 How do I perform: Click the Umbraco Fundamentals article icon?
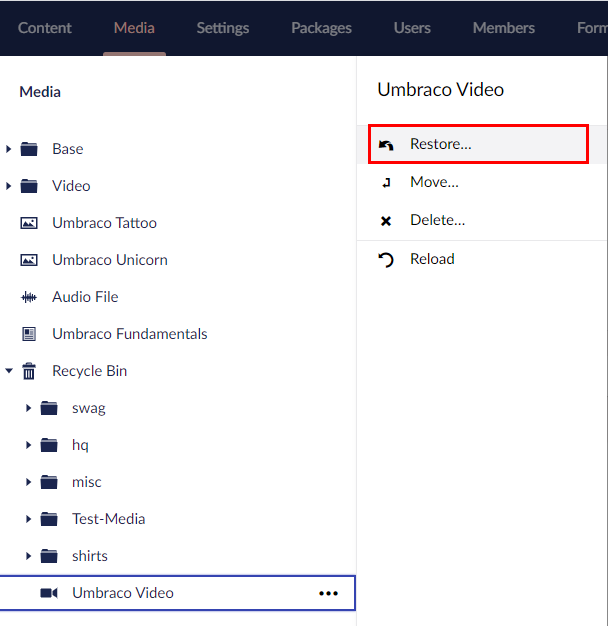click(x=29, y=334)
